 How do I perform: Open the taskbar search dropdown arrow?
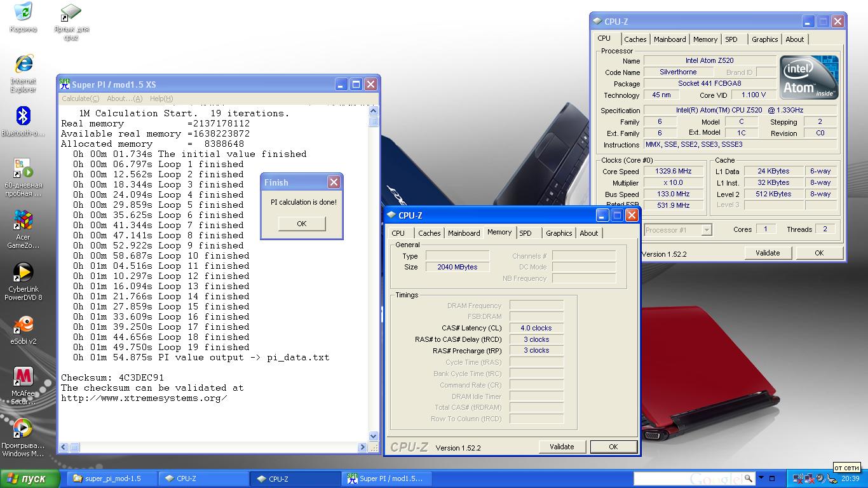(761, 478)
